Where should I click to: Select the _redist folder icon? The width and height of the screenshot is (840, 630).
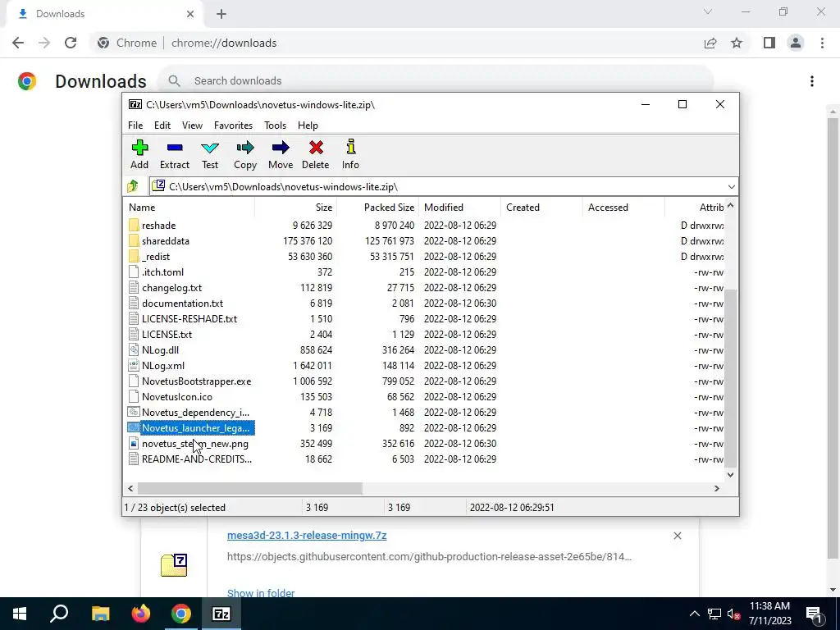[x=134, y=257]
